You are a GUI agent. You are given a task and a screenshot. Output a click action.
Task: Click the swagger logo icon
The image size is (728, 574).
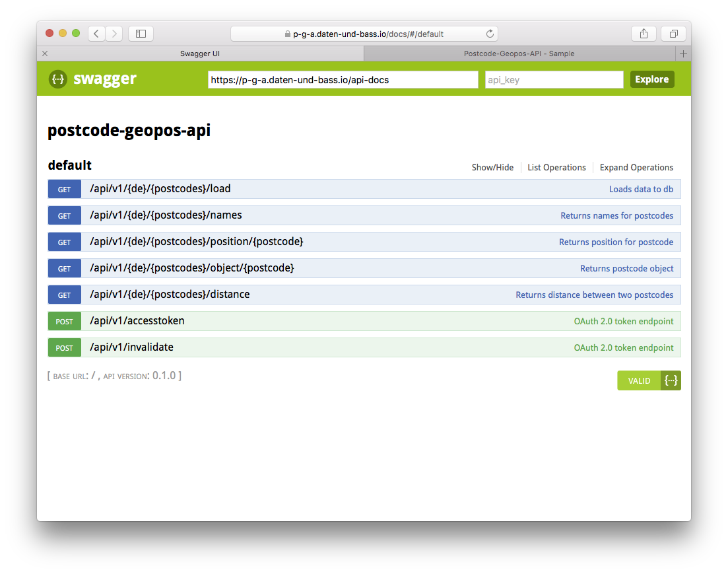(x=58, y=79)
